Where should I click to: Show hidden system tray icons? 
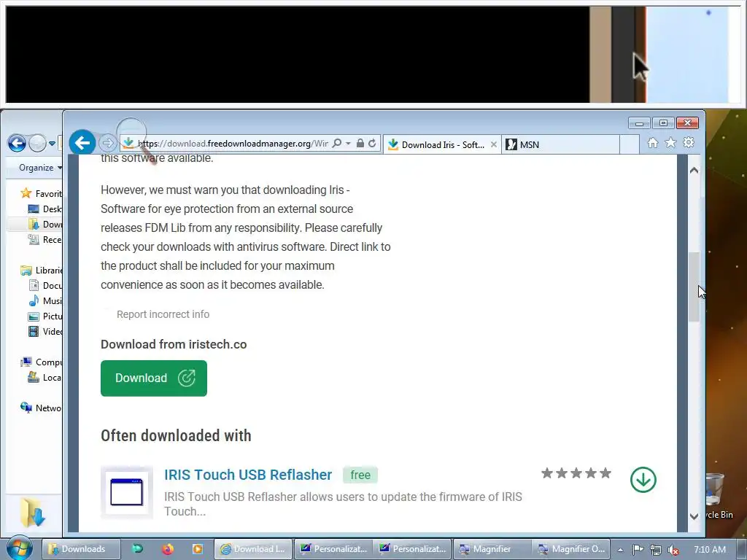[x=620, y=550]
